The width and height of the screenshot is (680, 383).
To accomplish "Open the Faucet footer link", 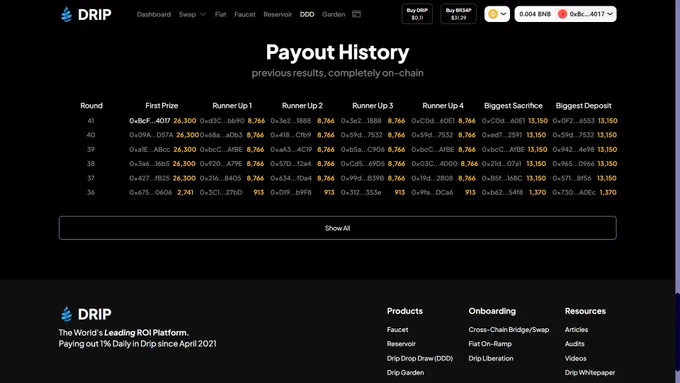I will [397, 330].
